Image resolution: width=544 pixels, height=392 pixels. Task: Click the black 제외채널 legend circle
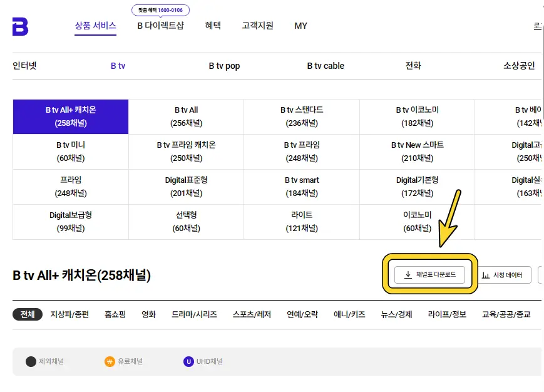coord(31,361)
